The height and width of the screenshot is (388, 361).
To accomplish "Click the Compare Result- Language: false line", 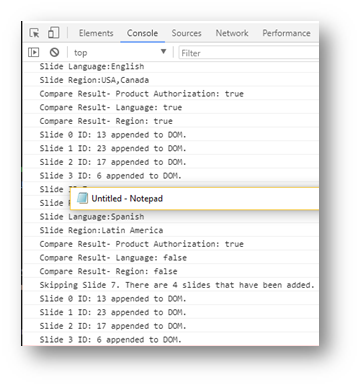I will (x=113, y=258).
